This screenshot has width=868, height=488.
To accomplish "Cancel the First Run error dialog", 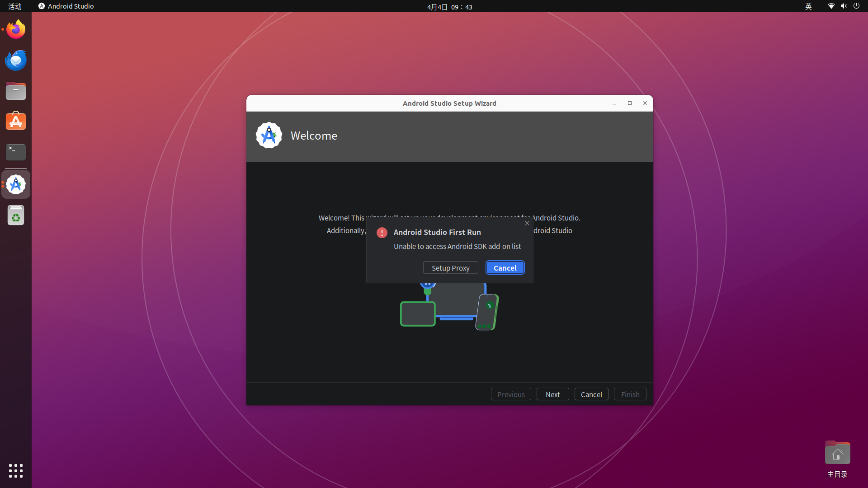I will click(x=505, y=268).
